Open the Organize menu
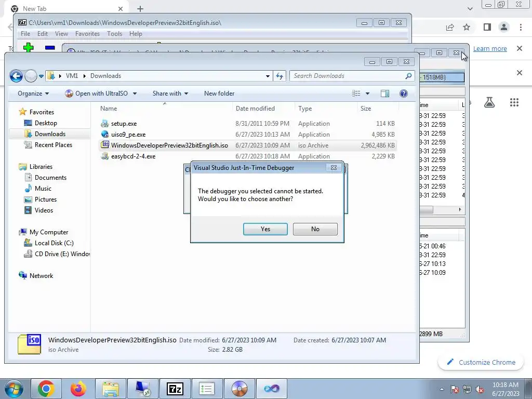This screenshot has width=532, height=399. coord(33,94)
